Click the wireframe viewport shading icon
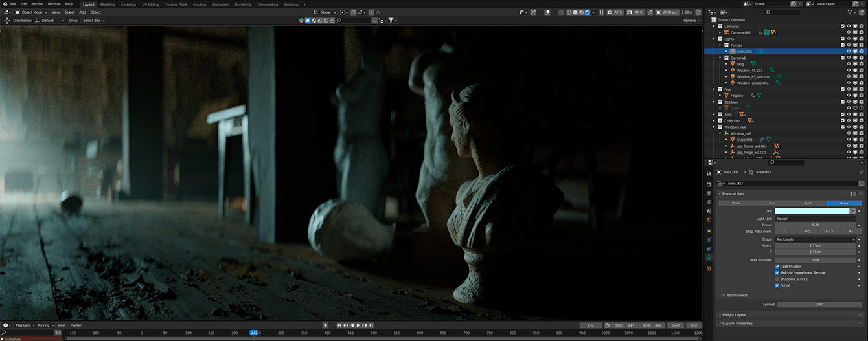 [x=568, y=12]
